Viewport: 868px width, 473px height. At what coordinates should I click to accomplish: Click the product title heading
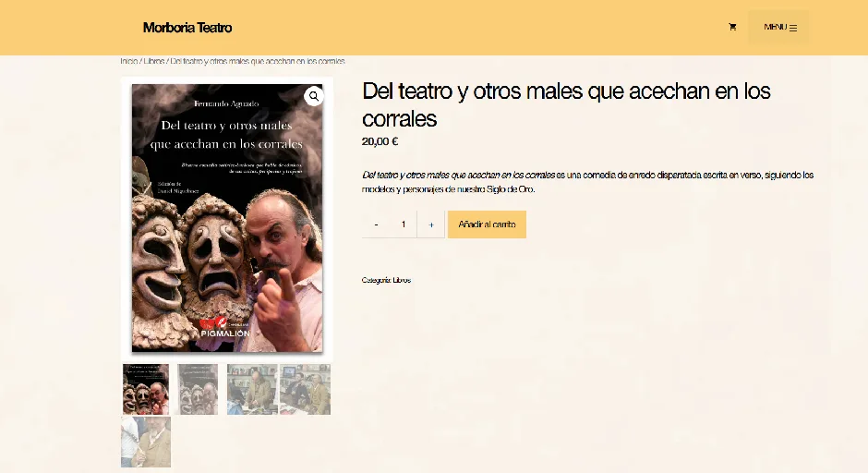(566, 104)
